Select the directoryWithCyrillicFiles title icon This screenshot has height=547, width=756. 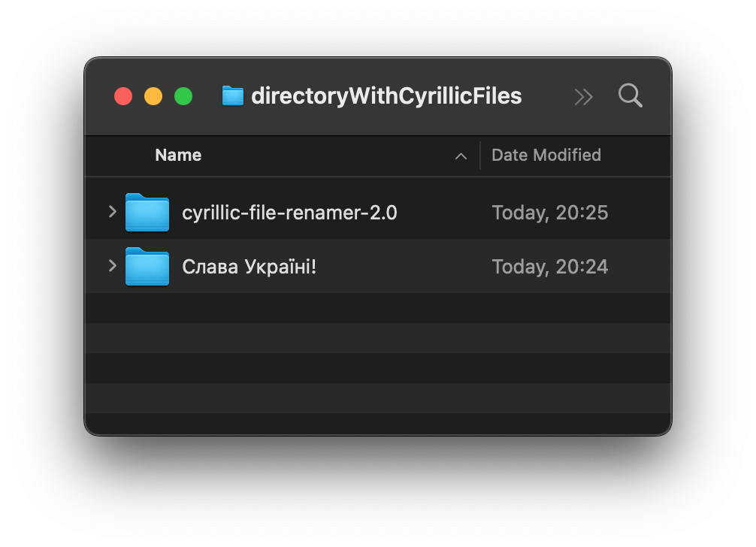coord(232,95)
